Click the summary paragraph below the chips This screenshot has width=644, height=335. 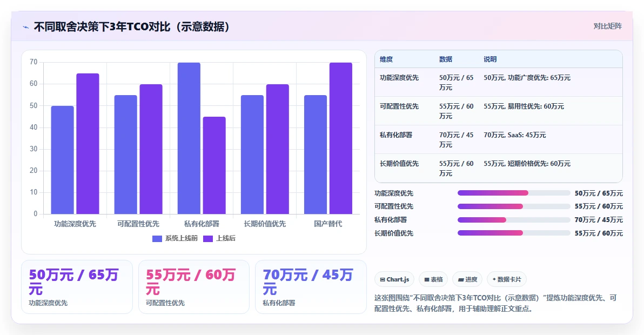[496, 303]
